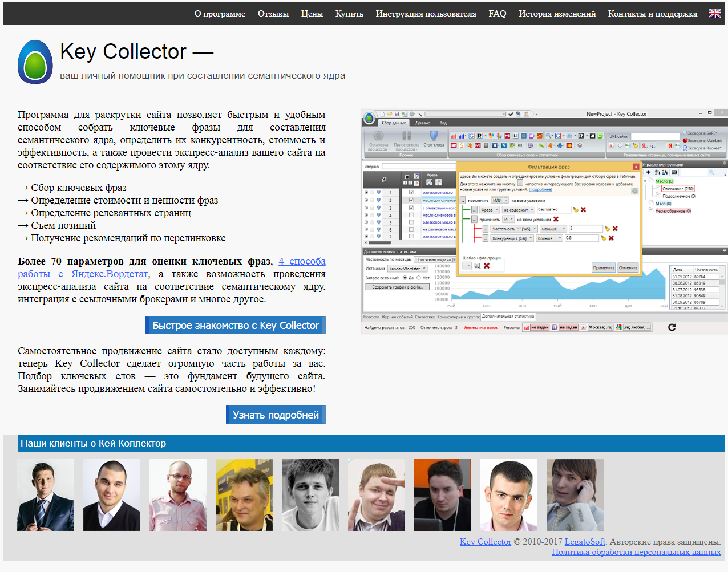Switch to the Данные tab
The image size is (728, 572).
click(x=422, y=122)
